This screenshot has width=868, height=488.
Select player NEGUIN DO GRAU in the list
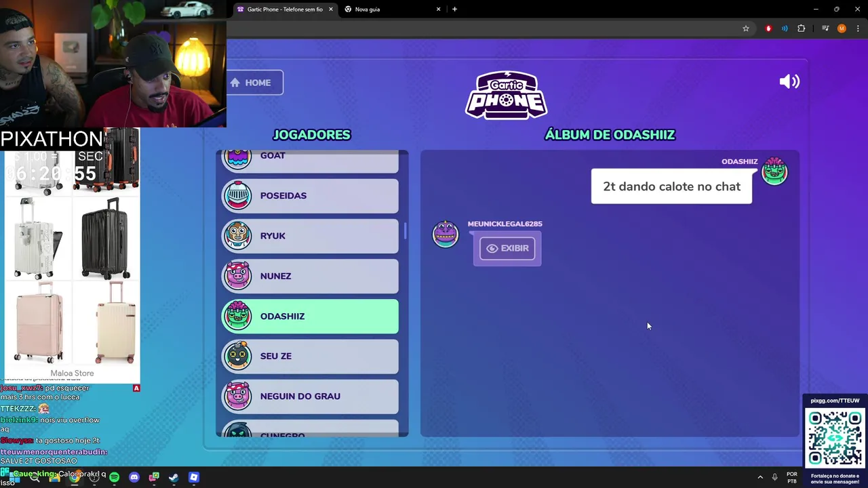pos(311,396)
